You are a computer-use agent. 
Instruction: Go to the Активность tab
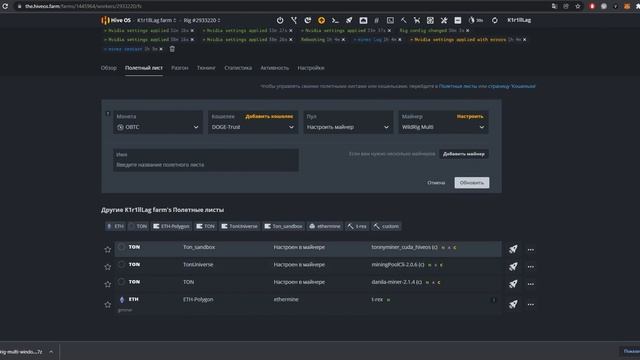(x=275, y=68)
